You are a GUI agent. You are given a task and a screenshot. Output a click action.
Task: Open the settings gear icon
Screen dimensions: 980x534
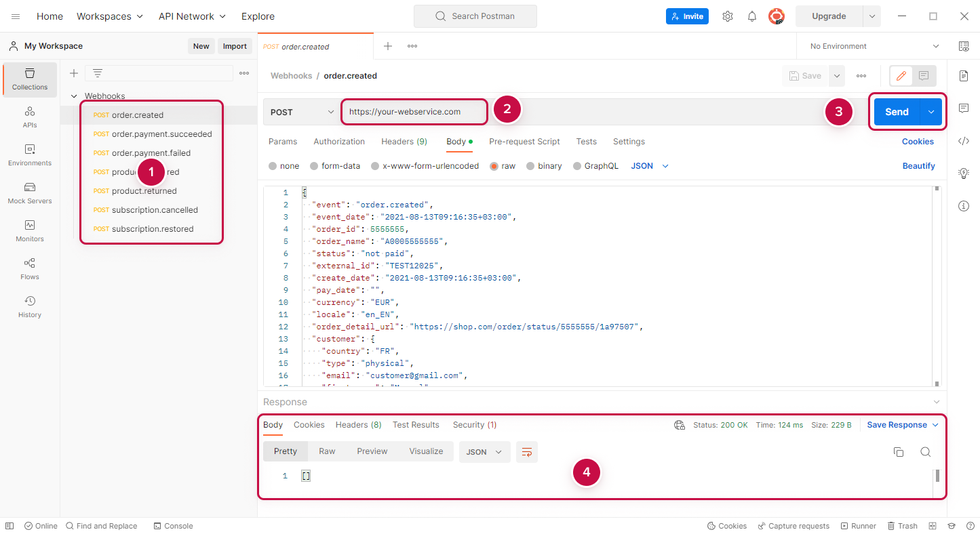pyautogui.click(x=728, y=16)
